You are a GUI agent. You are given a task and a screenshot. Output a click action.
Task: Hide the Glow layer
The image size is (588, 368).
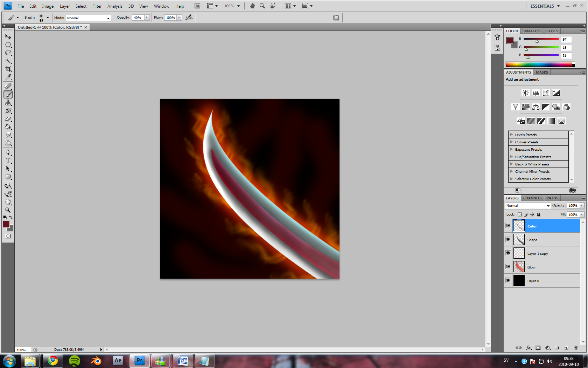pos(508,267)
